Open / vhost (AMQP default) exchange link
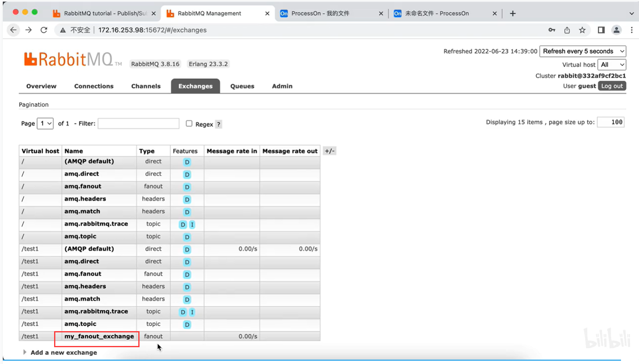The height and width of the screenshot is (364, 639). click(x=89, y=161)
